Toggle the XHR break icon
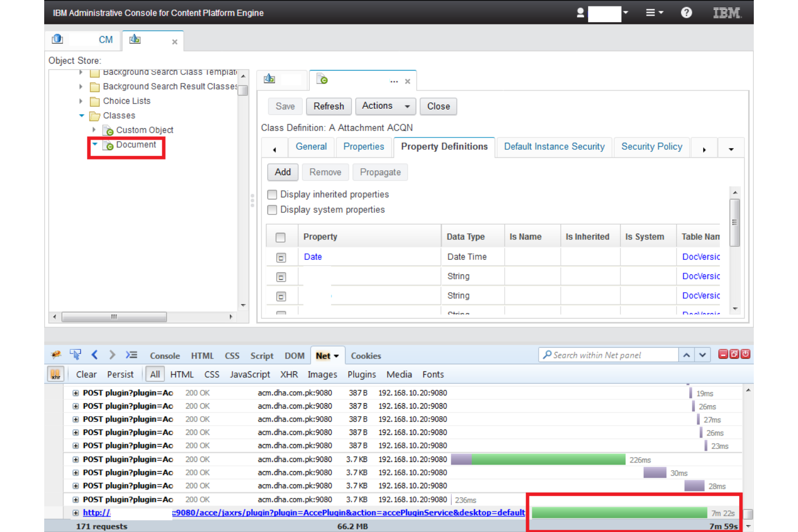 [x=55, y=374]
